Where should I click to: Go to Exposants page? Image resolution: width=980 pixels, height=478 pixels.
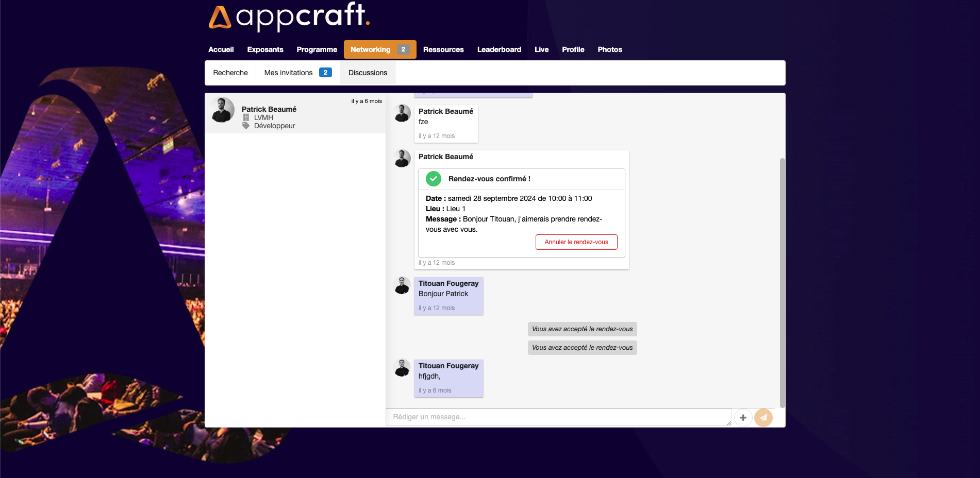265,49
